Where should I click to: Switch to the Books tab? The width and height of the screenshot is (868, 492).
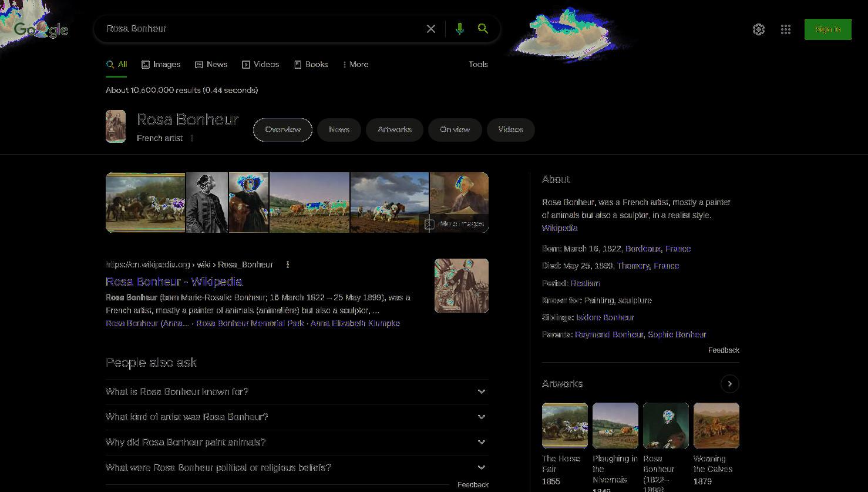tap(311, 65)
